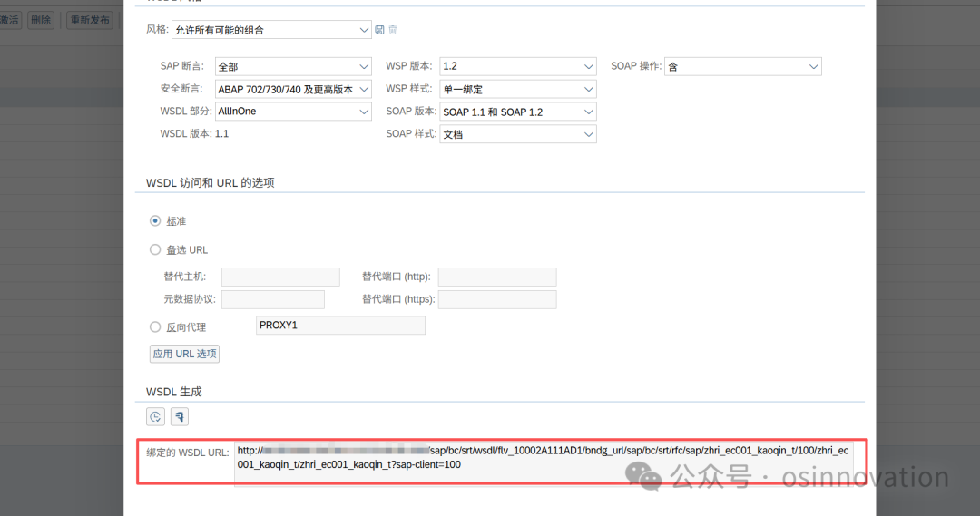The width and height of the screenshot is (980, 516).
Task: Click the 应用 URL 选项 button
Action: pos(184,354)
